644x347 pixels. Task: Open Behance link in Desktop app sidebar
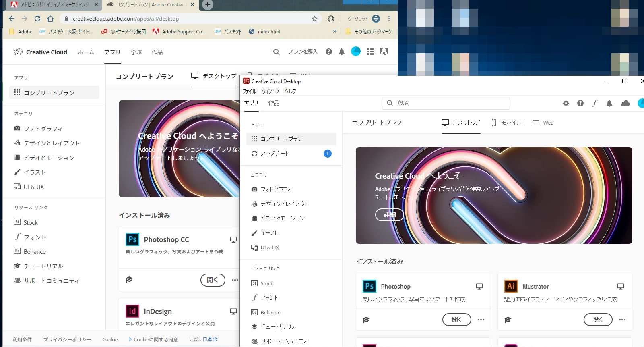pyautogui.click(x=291, y=312)
